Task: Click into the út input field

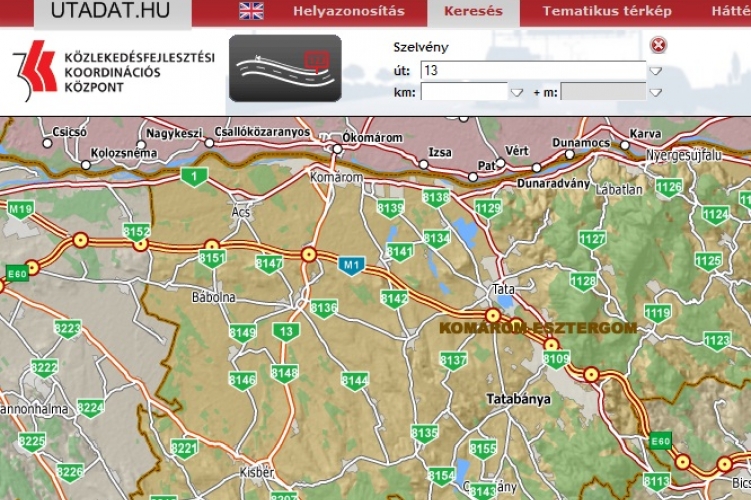Action: pyautogui.click(x=532, y=71)
